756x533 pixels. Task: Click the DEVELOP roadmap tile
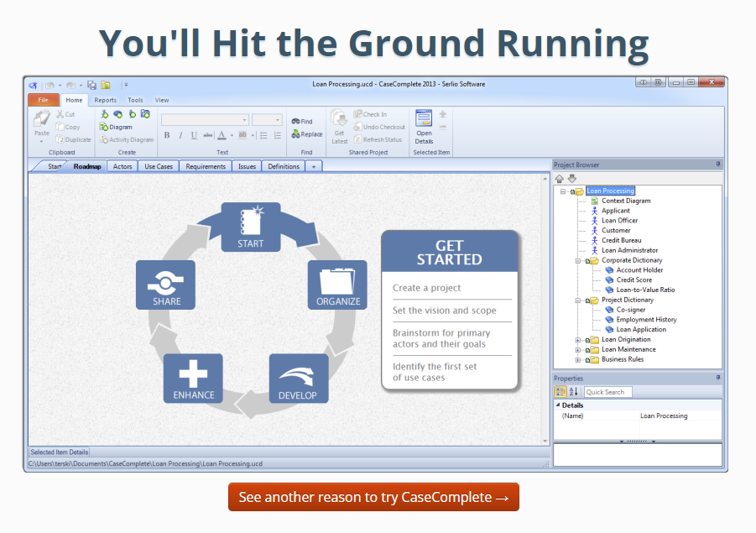tap(299, 379)
